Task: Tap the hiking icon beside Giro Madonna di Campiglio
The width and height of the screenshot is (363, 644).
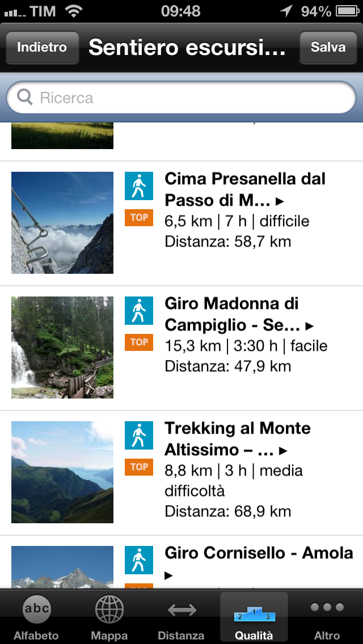Action: click(139, 311)
